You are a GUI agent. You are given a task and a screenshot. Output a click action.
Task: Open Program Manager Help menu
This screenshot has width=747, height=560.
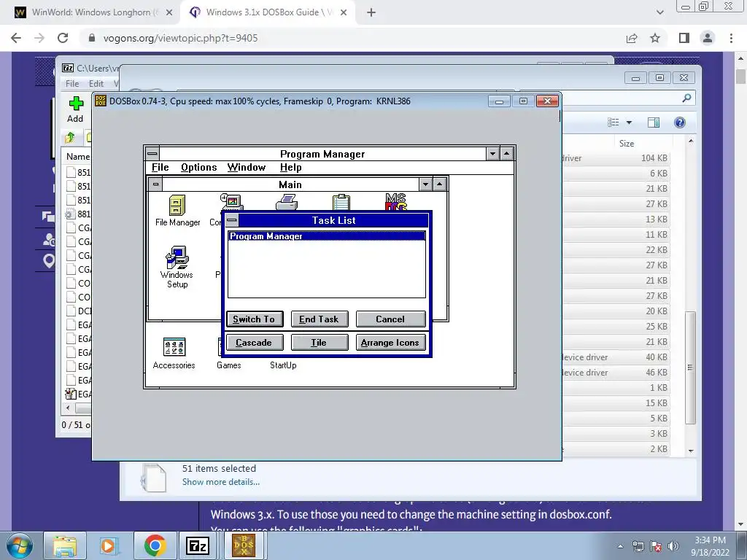click(x=290, y=167)
